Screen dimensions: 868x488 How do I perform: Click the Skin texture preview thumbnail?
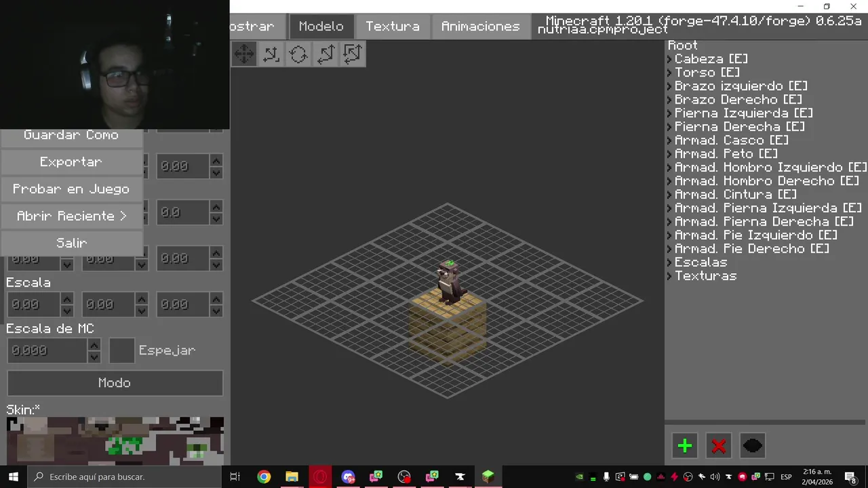[115, 441]
